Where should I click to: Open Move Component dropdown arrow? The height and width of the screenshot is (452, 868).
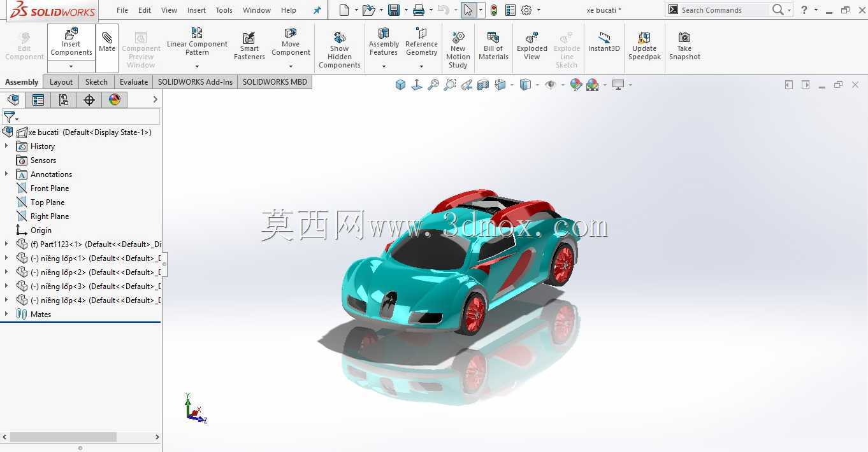coord(291,66)
